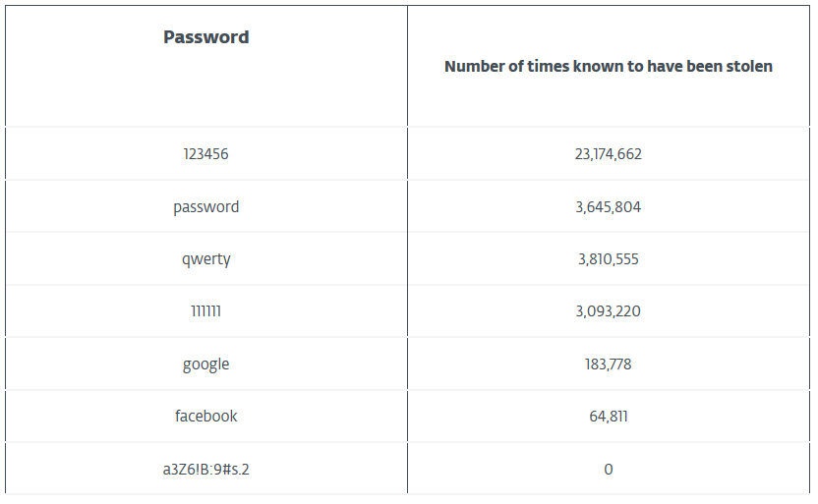Select the google password cell

[x=205, y=364]
